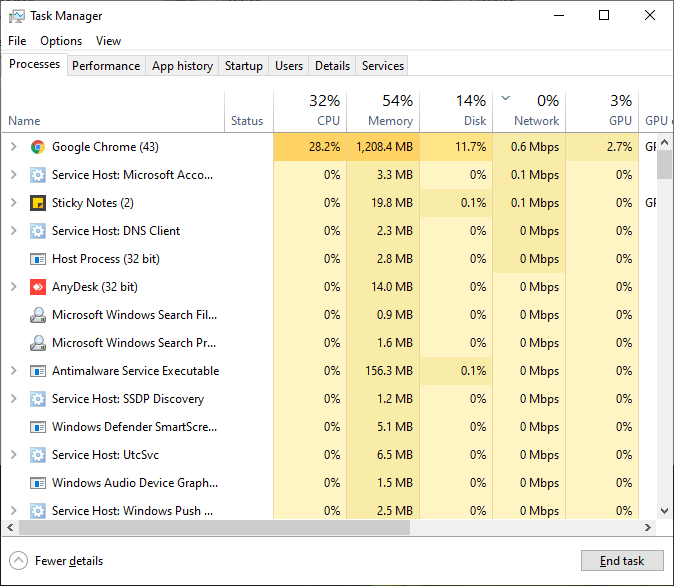Click the Sticky Notes app icon

pyautogui.click(x=38, y=203)
